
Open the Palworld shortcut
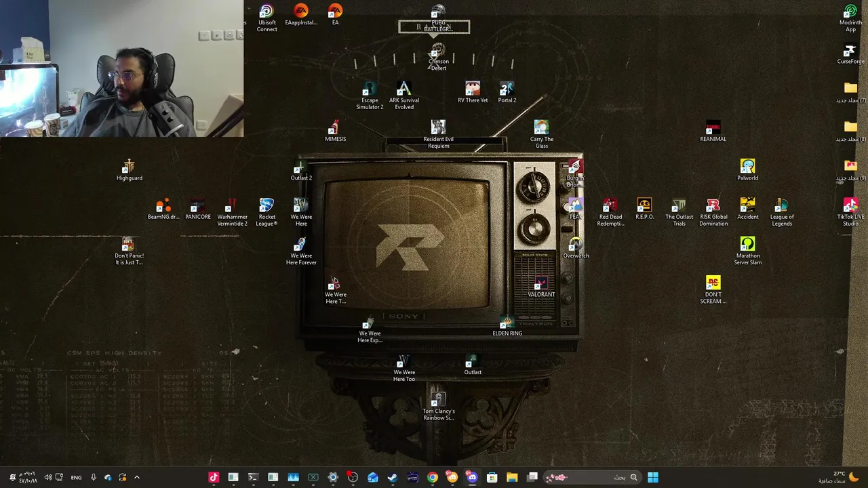click(x=747, y=170)
